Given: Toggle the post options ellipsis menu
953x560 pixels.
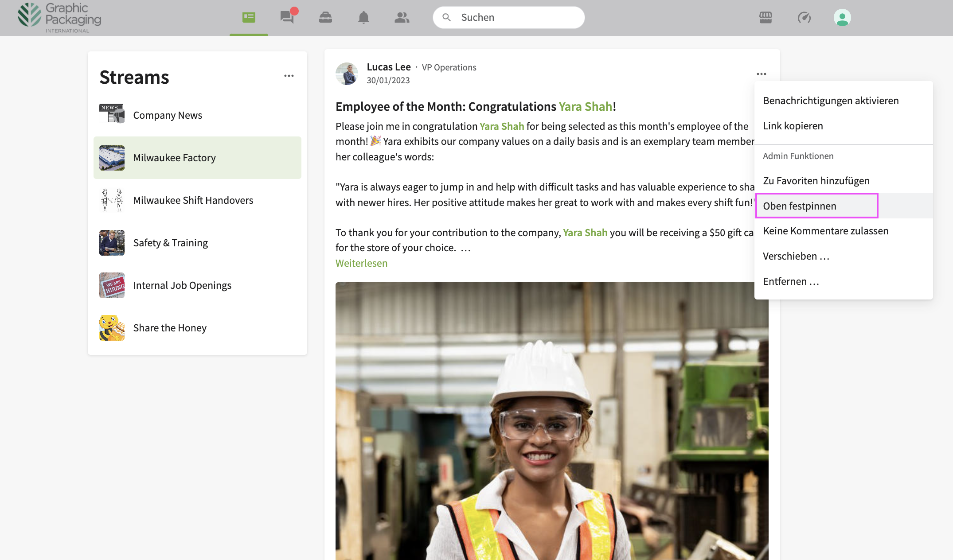Looking at the screenshot, I should click(762, 74).
